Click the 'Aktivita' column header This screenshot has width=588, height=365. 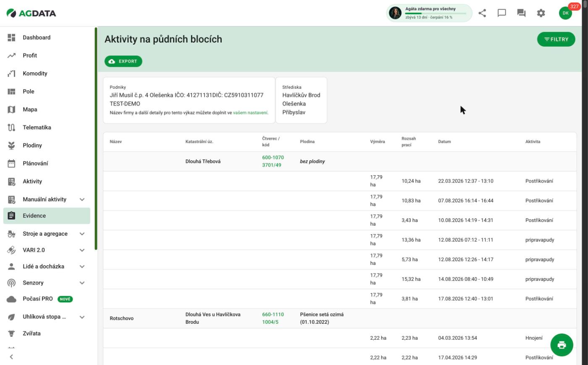coord(533,142)
